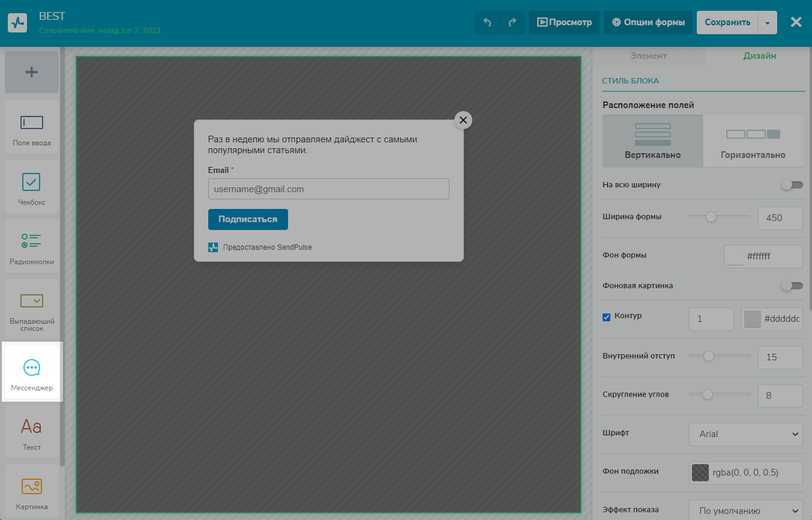Click the Просмотр button

(x=564, y=22)
